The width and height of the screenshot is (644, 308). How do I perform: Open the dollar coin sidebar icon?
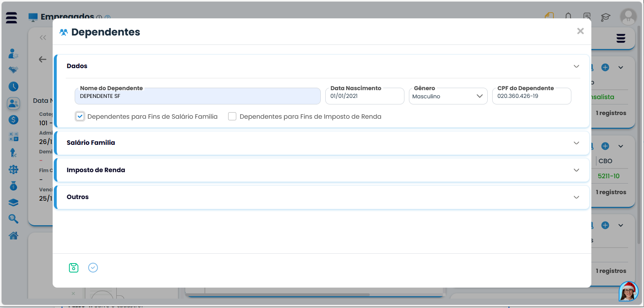click(x=13, y=120)
